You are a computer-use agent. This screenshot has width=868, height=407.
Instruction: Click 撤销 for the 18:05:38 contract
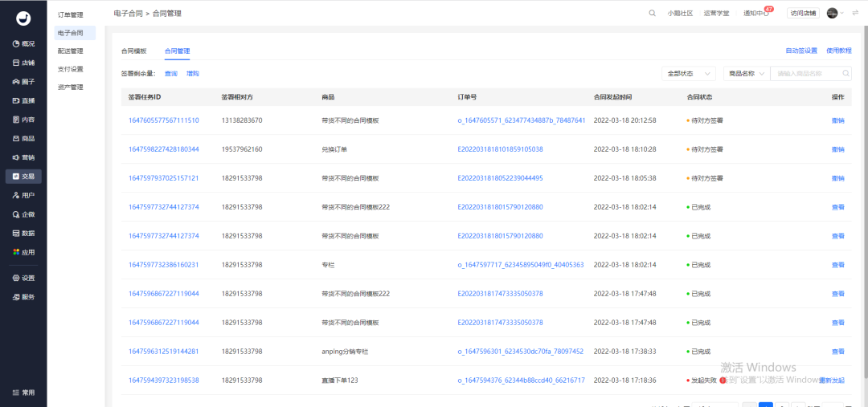[x=838, y=178]
